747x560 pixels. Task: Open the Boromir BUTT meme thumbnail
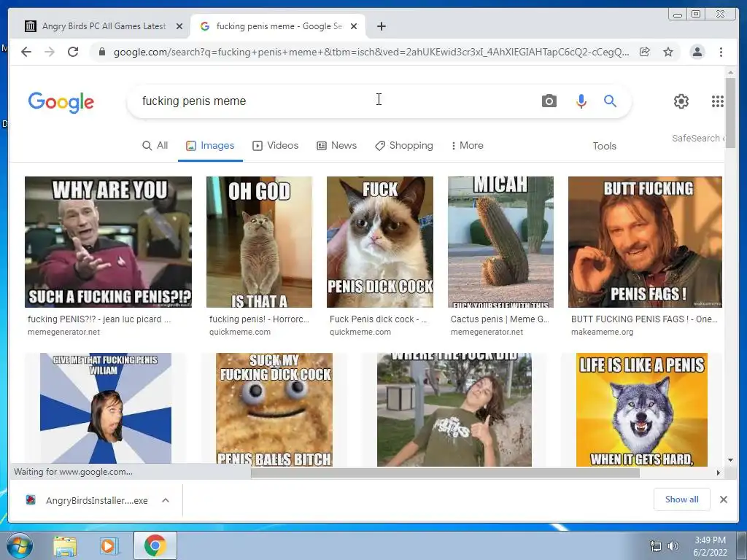pyautogui.click(x=645, y=242)
